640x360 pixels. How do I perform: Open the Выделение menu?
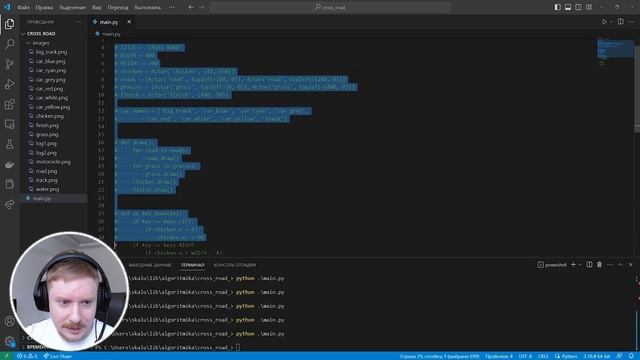tap(73, 7)
